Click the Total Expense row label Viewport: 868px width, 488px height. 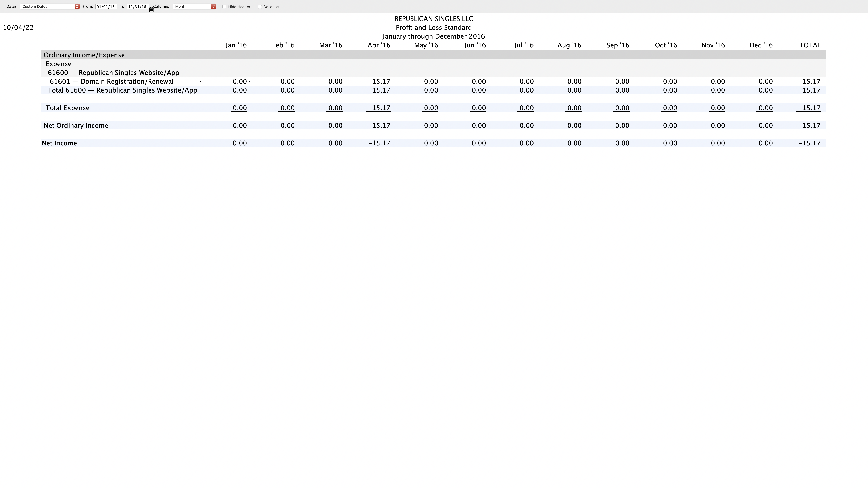[x=68, y=108]
